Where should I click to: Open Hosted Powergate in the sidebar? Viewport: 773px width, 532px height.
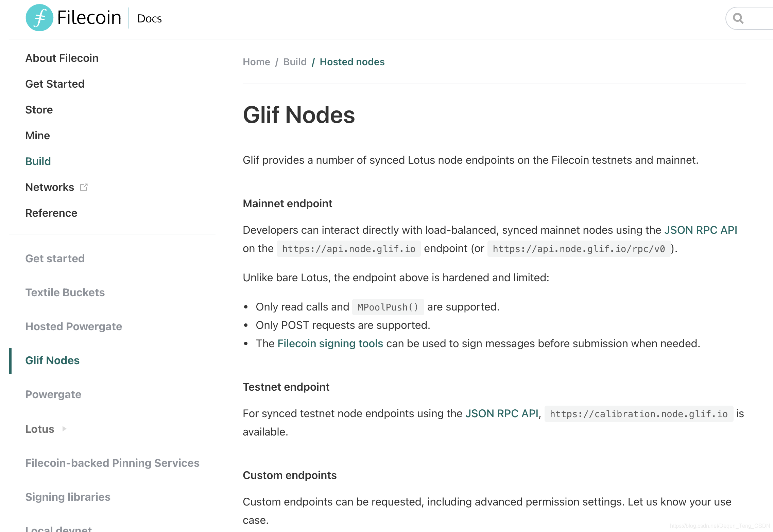(74, 326)
